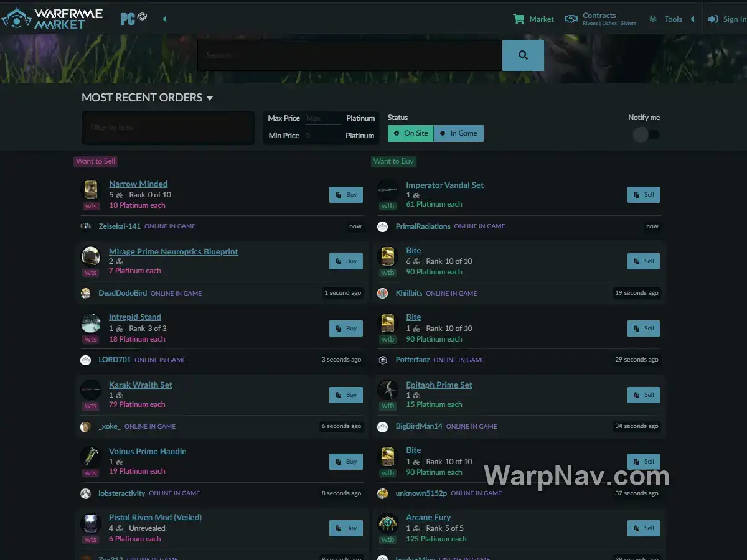Screen dimensions: 747x560
Task: Sell to the Epitaph Prime Set order
Action: [x=644, y=395]
